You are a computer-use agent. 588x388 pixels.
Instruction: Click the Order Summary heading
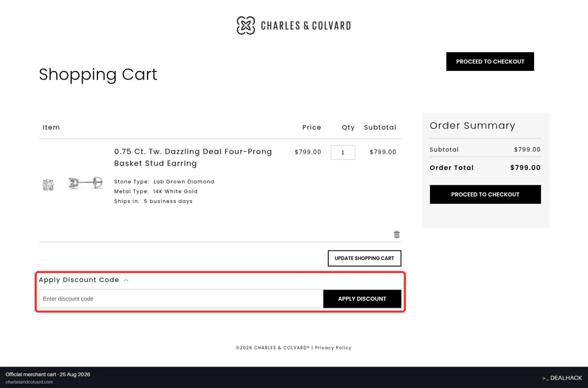point(472,125)
